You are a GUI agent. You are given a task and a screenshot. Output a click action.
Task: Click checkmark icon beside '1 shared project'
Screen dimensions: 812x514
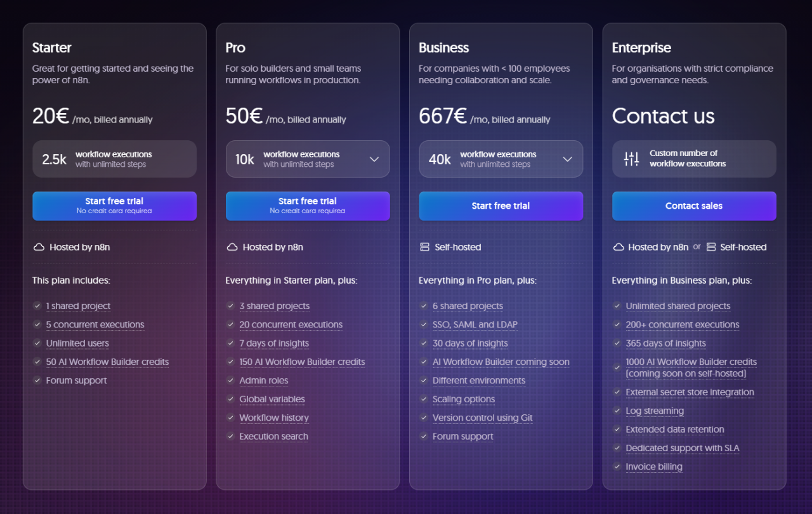click(37, 306)
